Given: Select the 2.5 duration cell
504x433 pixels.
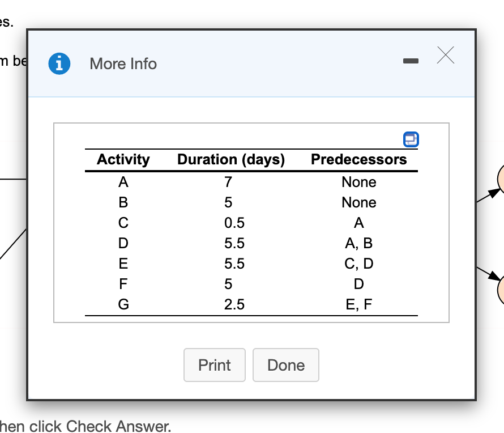Looking at the screenshot, I should (234, 304).
